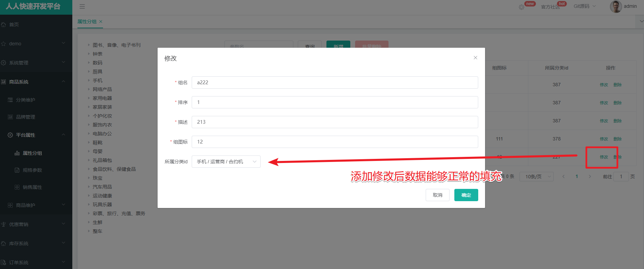Expand the 食品饮料、保健食品 tree node

89,169
